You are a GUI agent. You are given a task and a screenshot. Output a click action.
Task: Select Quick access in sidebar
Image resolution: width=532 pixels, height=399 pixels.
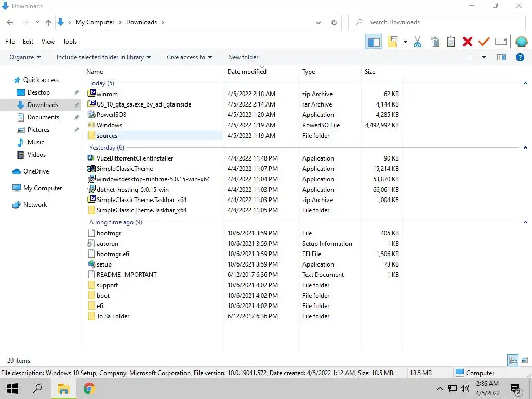pyautogui.click(x=41, y=79)
